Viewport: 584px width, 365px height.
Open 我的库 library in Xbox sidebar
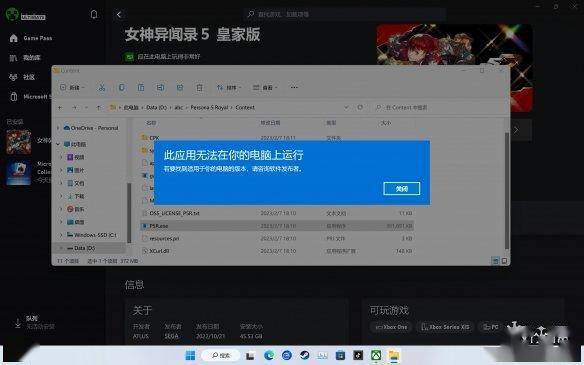coord(25,58)
